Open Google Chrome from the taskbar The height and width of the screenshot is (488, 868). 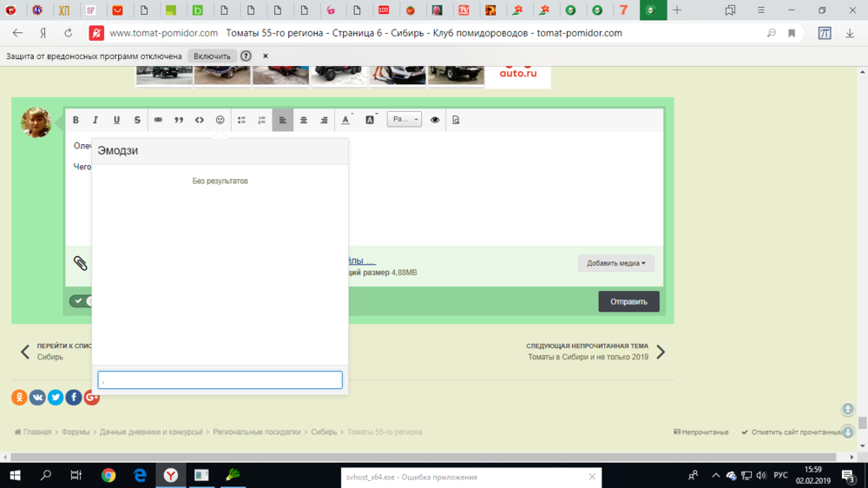(x=108, y=475)
